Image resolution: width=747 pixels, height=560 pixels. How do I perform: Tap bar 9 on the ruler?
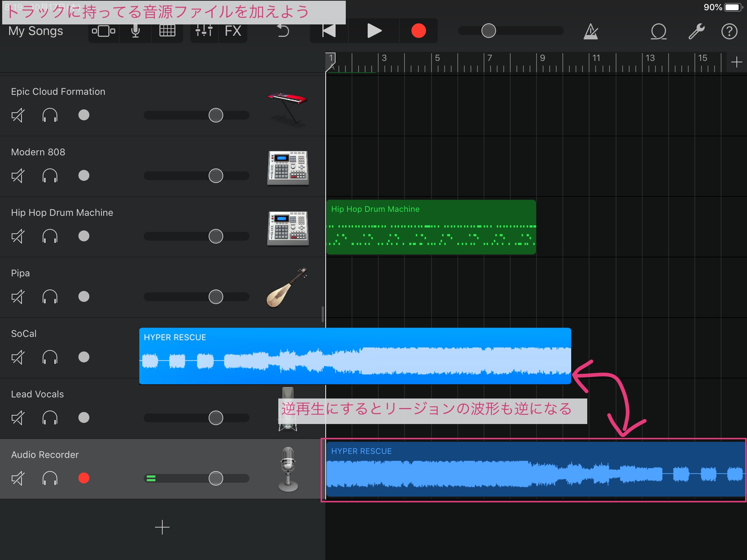[x=542, y=58]
